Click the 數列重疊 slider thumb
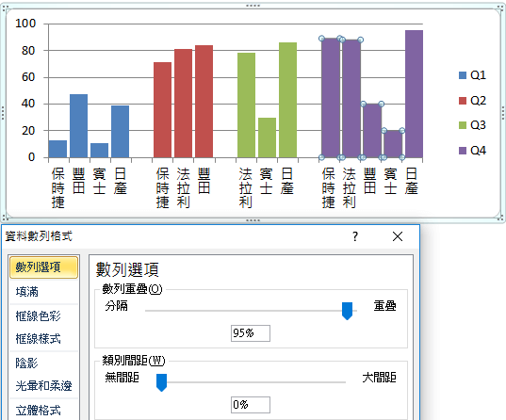Image resolution: width=506 pixels, height=420 pixels. pyautogui.click(x=348, y=311)
